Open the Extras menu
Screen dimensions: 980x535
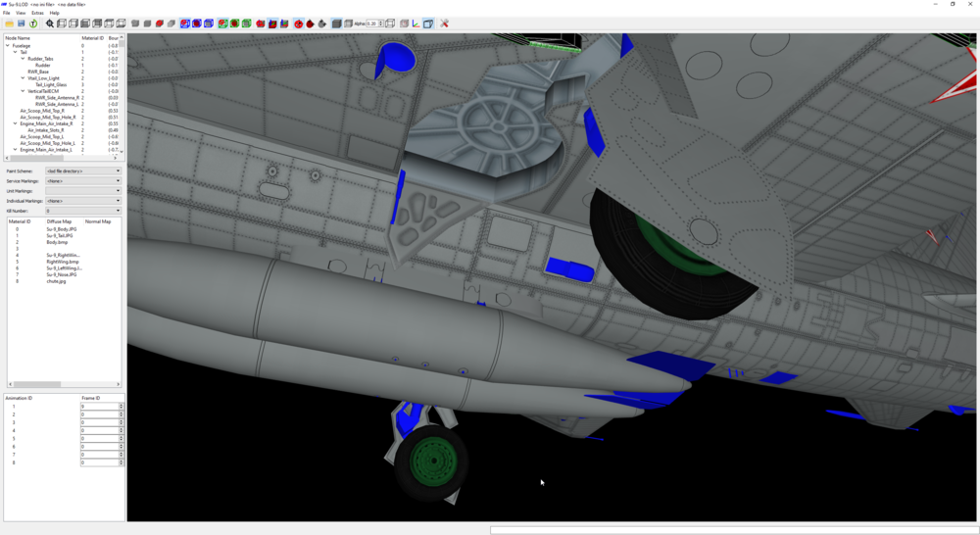[x=37, y=13]
